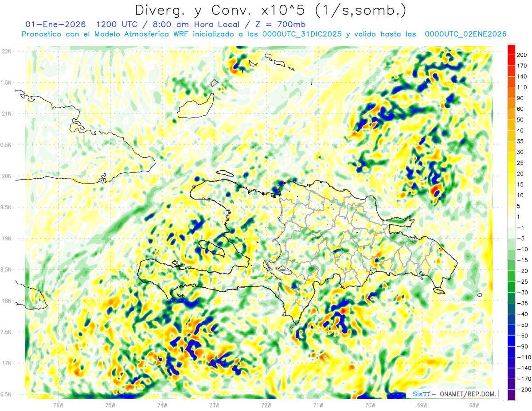Click the "75W" longitude label
Viewport: 532px width, 411px height.
[x=110, y=405]
